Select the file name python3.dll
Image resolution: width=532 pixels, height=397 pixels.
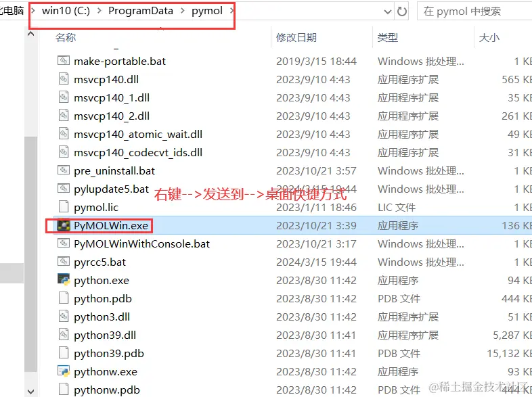(102, 317)
